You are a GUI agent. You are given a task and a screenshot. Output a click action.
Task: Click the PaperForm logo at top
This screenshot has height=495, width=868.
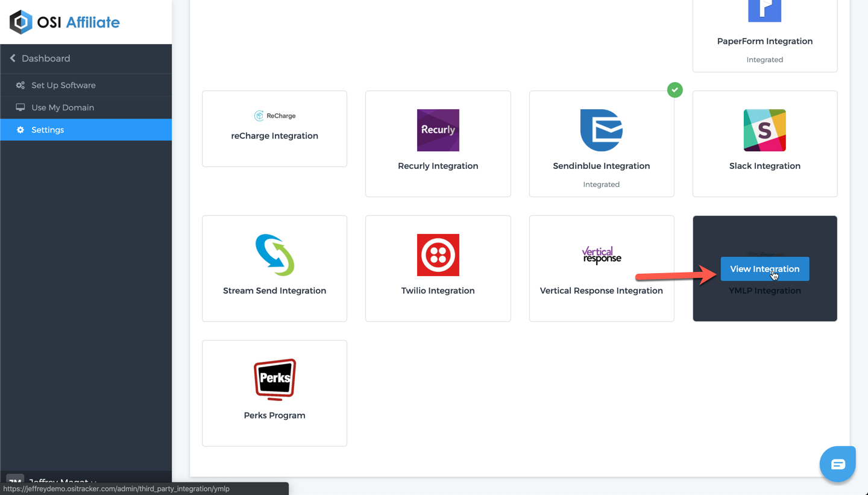tap(765, 11)
